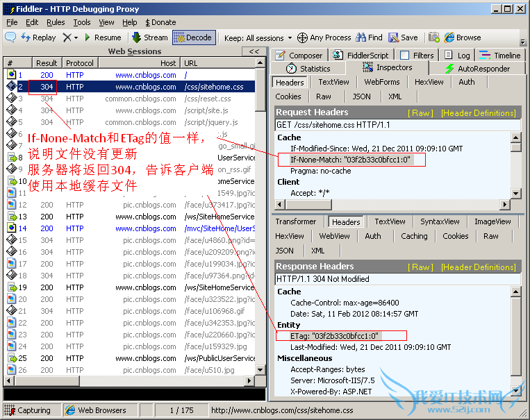Click the response status line 304 Not Modified

398,279
